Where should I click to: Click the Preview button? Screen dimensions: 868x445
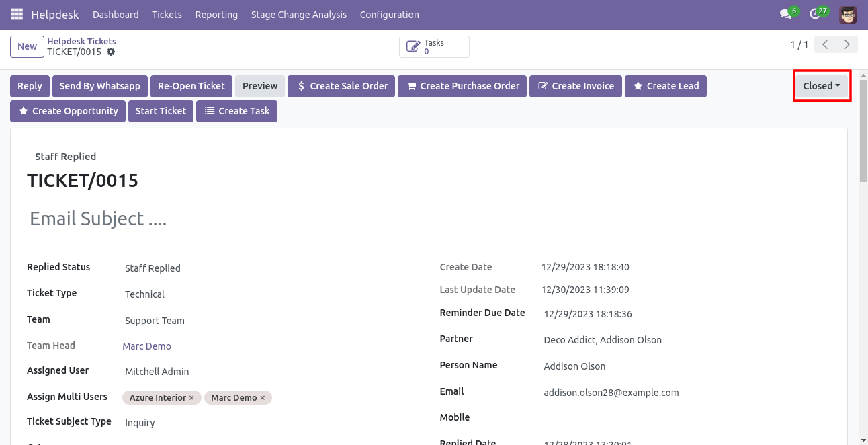pyautogui.click(x=260, y=86)
